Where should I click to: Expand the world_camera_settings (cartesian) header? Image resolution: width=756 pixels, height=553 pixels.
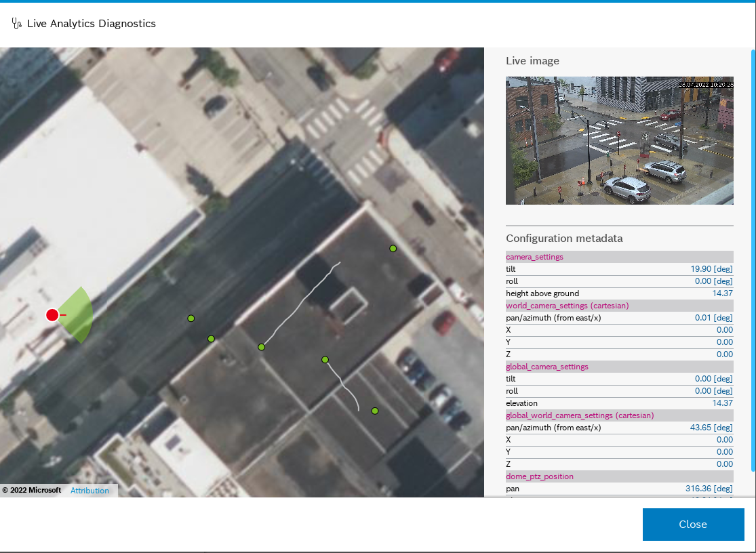point(619,306)
